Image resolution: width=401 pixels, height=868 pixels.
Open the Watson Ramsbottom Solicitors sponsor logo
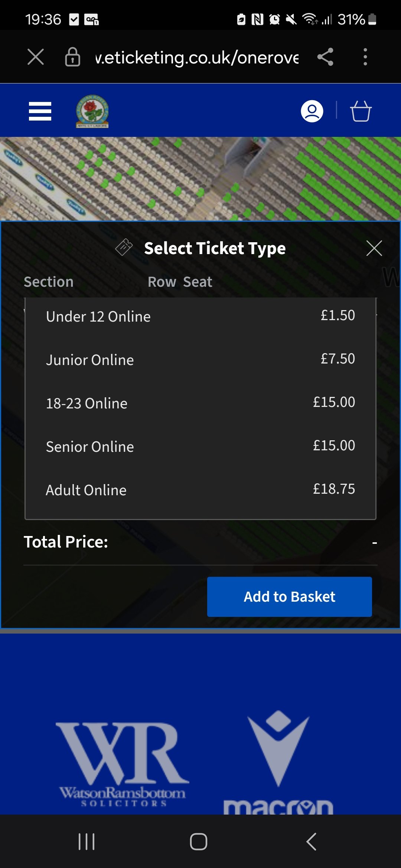[x=123, y=764]
